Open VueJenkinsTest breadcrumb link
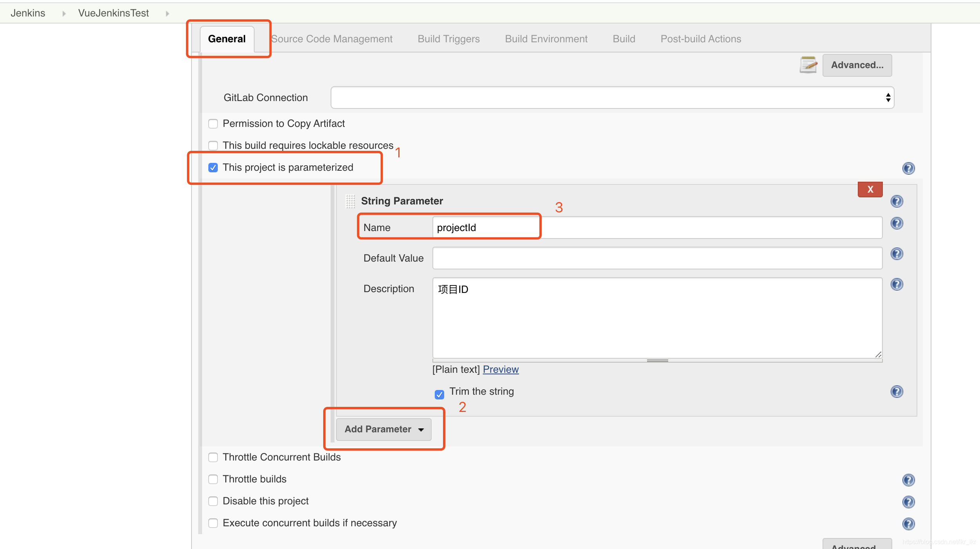Image resolution: width=980 pixels, height=549 pixels. pos(113,13)
